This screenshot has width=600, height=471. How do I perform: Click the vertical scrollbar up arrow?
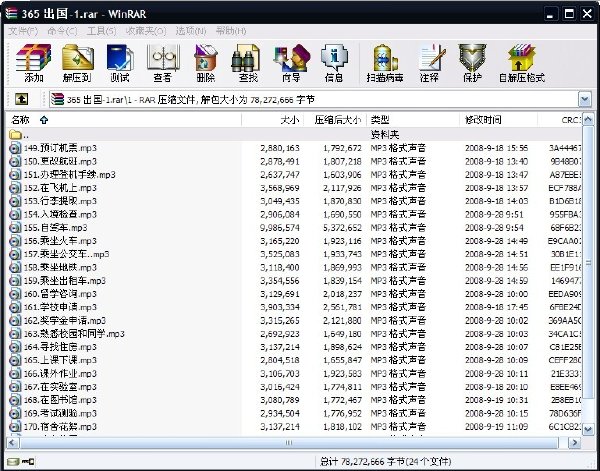588,120
